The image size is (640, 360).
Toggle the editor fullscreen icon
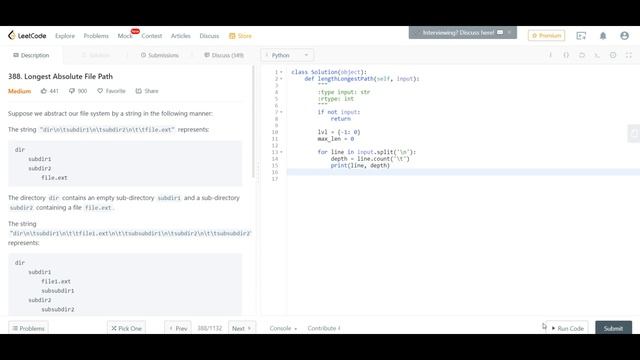[629, 55]
